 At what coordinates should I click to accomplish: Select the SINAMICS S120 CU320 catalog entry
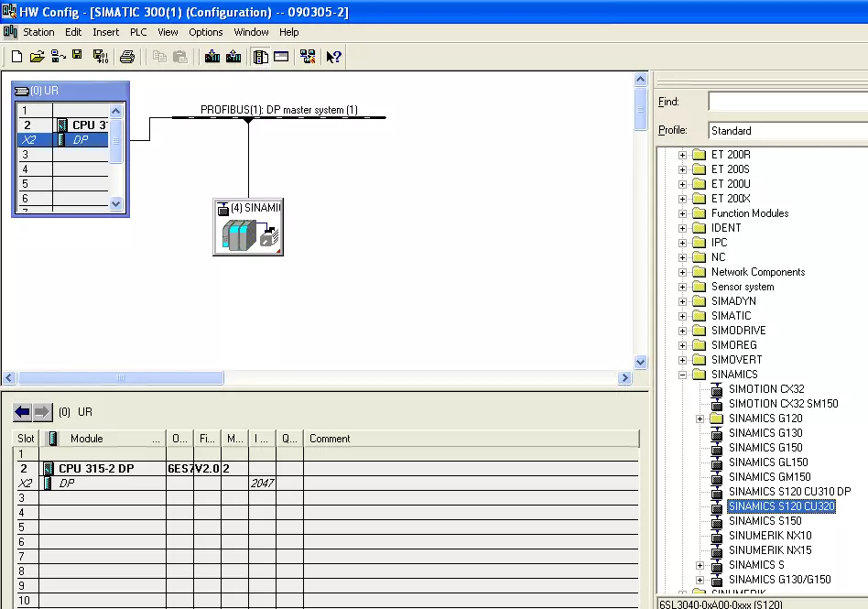tap(781, 506)
